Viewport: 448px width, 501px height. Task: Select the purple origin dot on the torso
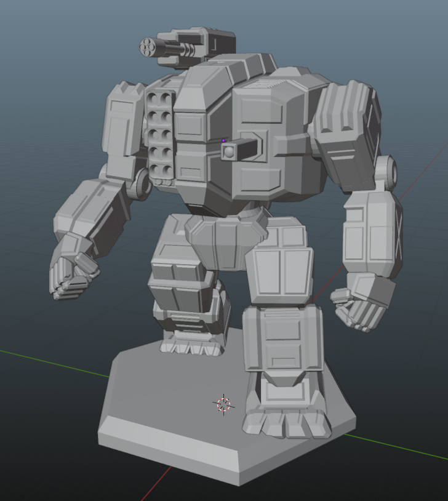point(223,140)
